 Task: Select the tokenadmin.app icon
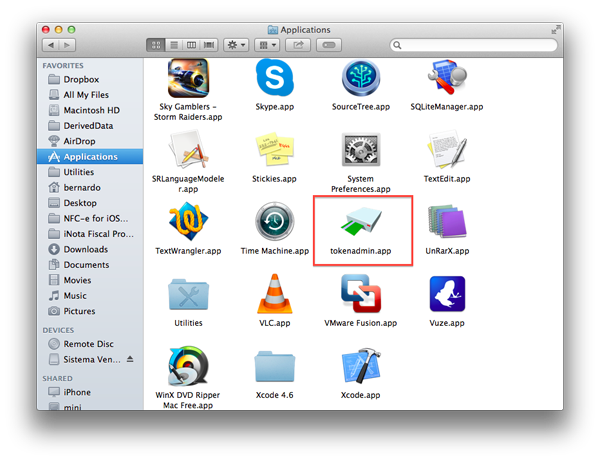click(361, 222)
